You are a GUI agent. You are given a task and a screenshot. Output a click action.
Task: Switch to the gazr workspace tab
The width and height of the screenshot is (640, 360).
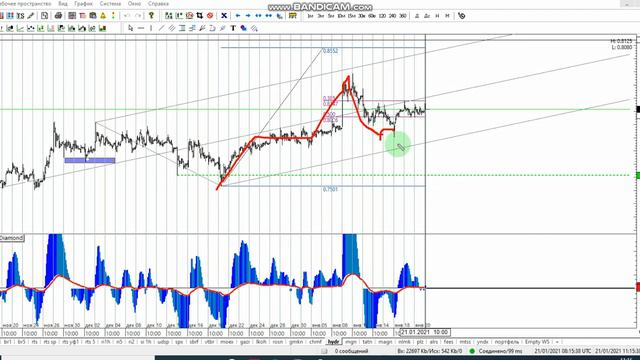[245, 342]
